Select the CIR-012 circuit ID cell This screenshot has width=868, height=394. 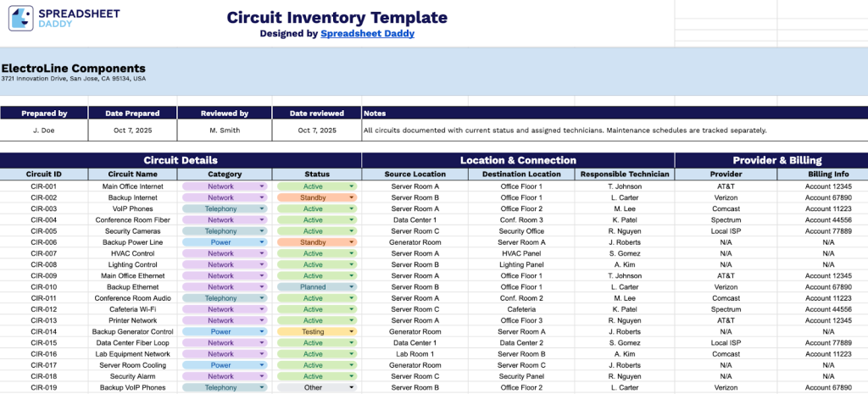click(x=43, y=309)
